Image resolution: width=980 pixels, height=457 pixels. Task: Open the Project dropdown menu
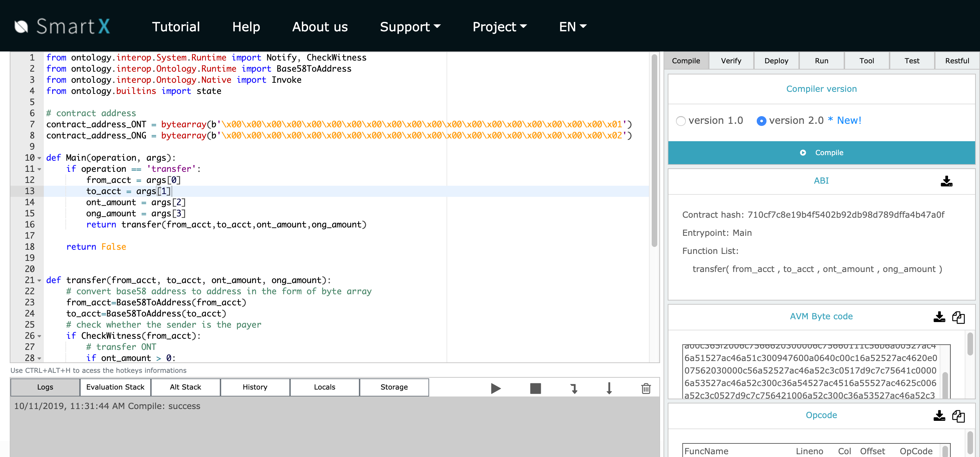[499, 27]
